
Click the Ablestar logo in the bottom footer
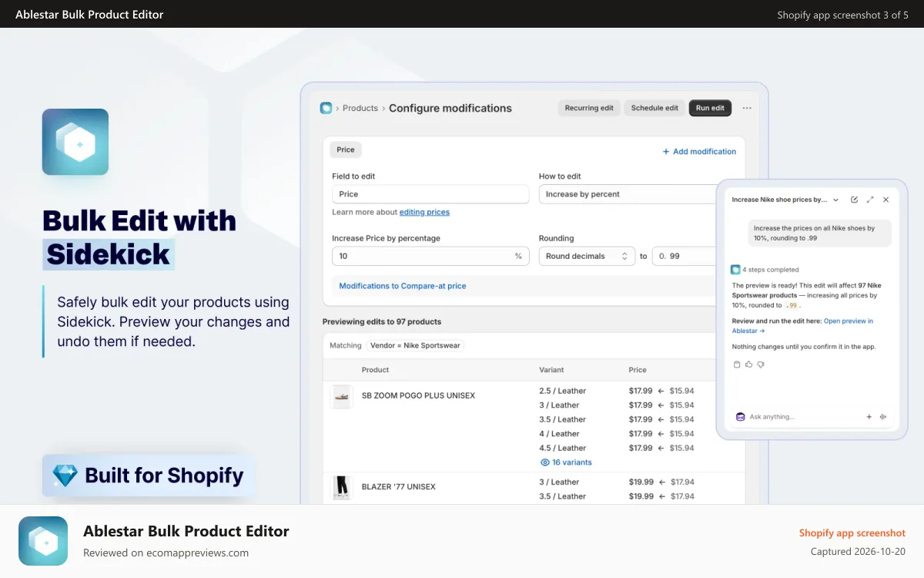(x=43, y=541)
